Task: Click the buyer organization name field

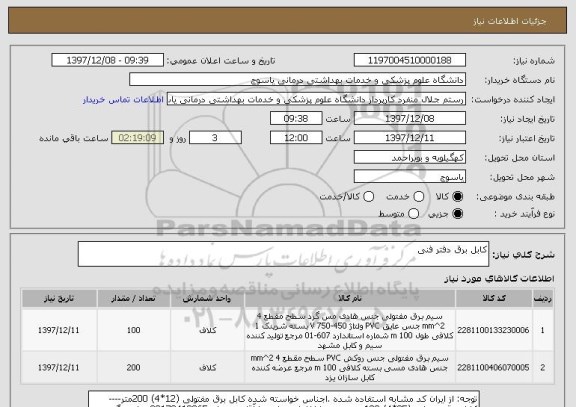Action: click(x=298, y=80)
